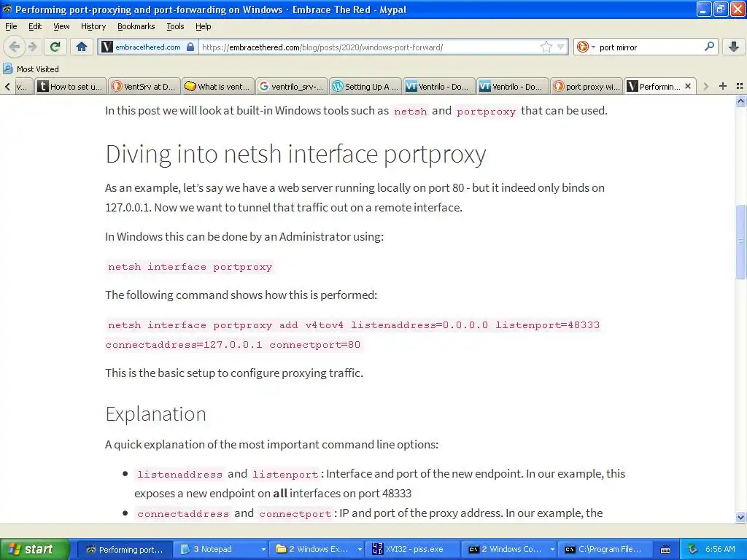Open the Most Visited bookmarks folder
Screen dimensions: 747x560
31,69
